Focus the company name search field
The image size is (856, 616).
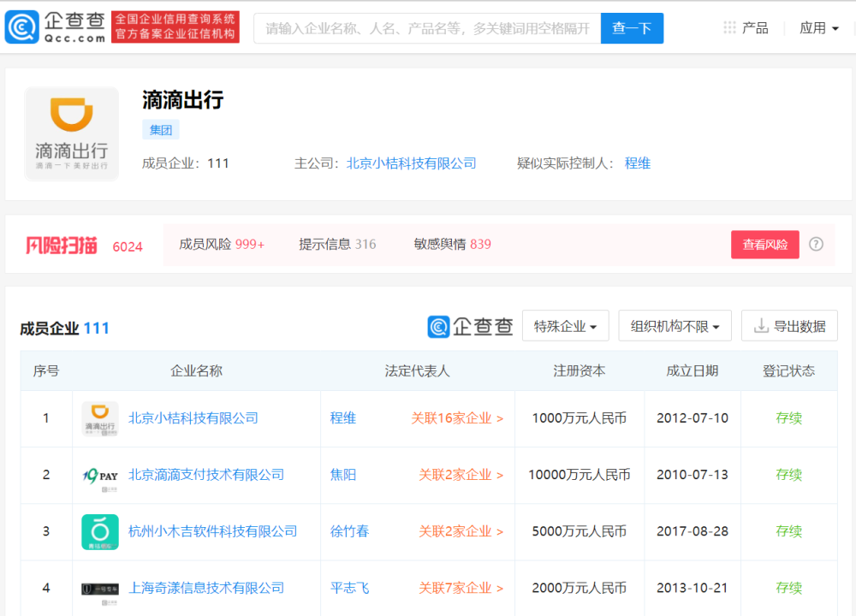tap(427, 28)
